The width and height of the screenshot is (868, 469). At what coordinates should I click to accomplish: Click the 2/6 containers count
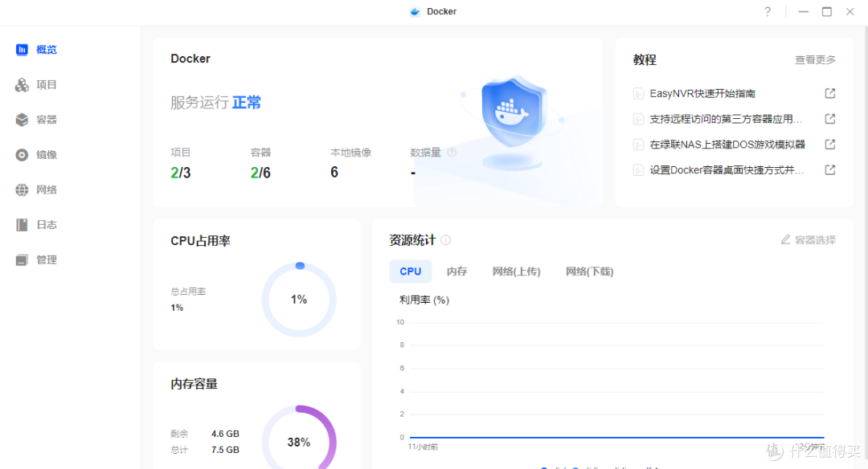[x=260, y=173]
